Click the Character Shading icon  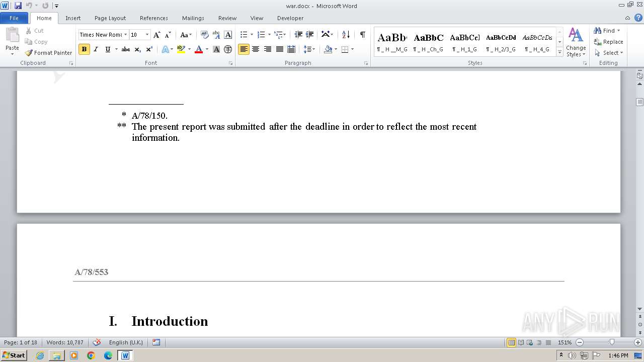(x=216, y=49)
